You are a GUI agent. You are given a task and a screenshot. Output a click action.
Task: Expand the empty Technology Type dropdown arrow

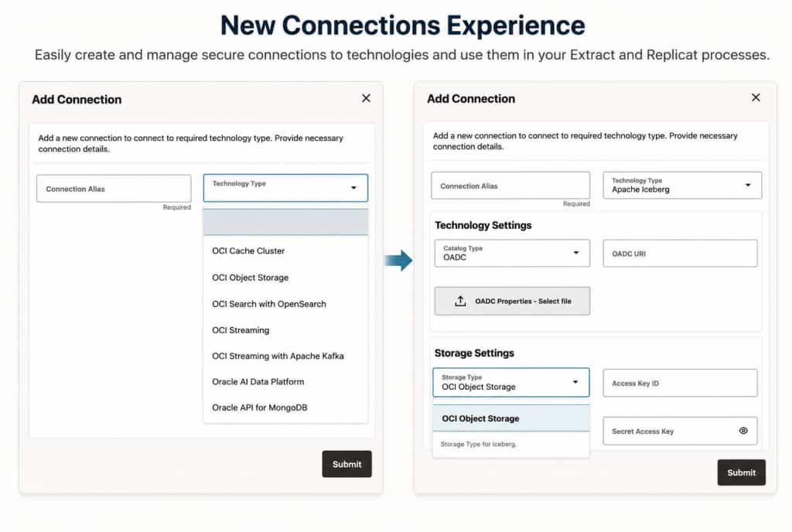(x=353, y=188)
